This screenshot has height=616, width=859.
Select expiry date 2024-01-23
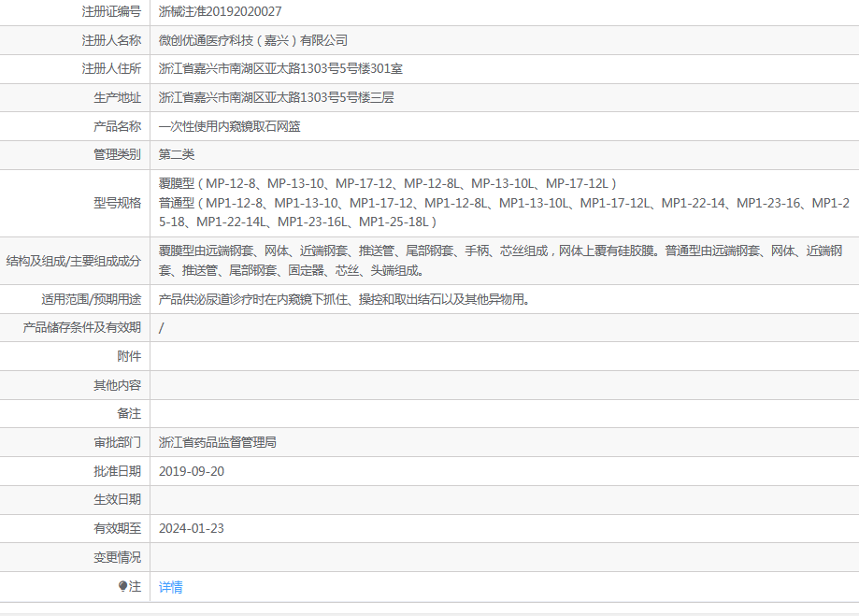(x=192, y=528)
